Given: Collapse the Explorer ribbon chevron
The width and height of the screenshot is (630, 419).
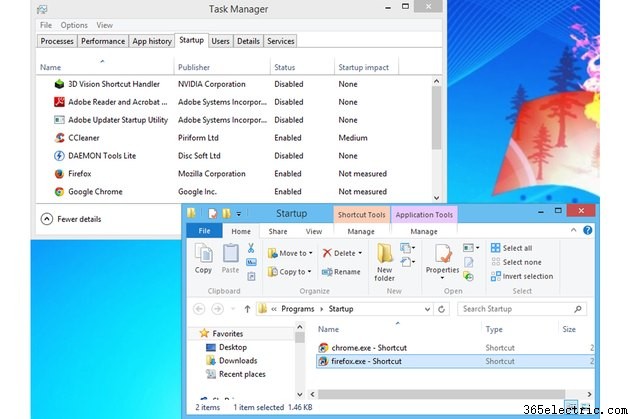Looking at the screenshot, I should [x=573, y=230].
